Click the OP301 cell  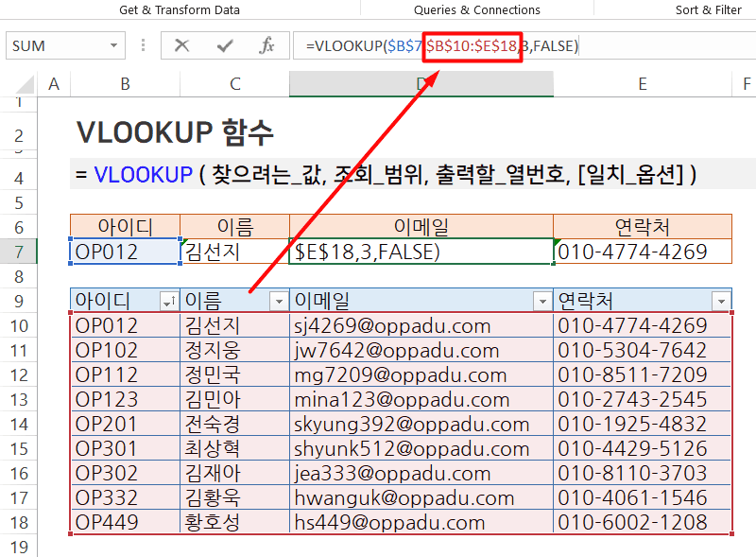click(126, 449)
